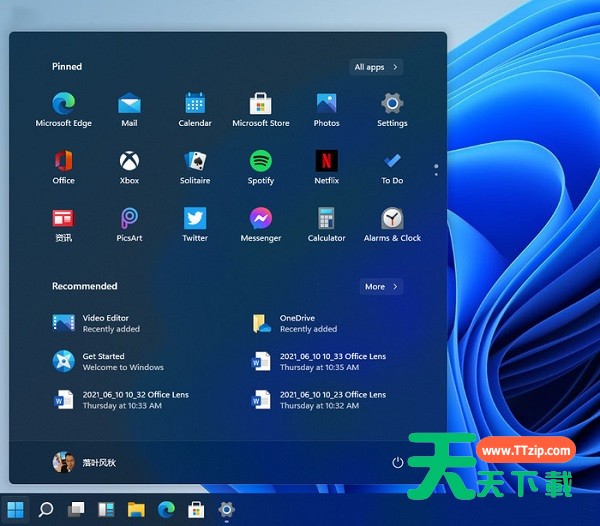Launch Spotify from pinned apps
This screenshot has width=600, height=526.
[261, 161]
